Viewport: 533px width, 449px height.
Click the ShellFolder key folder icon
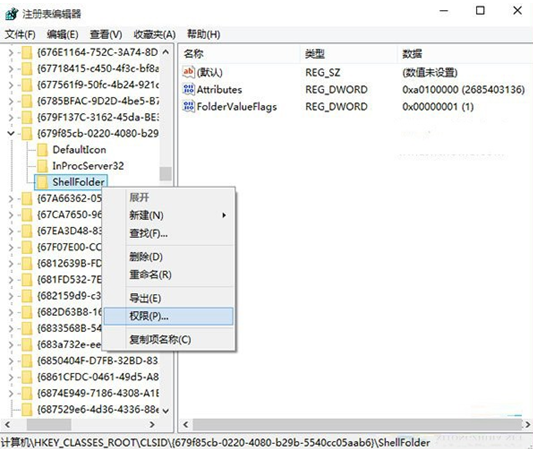coord(42,182)
